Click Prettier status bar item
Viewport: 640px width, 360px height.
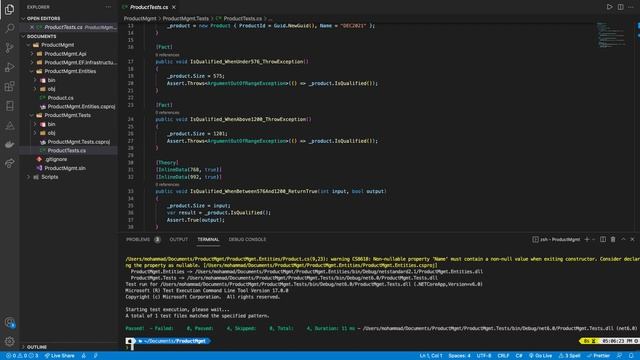pyautogui.click(x=598, y=356)
